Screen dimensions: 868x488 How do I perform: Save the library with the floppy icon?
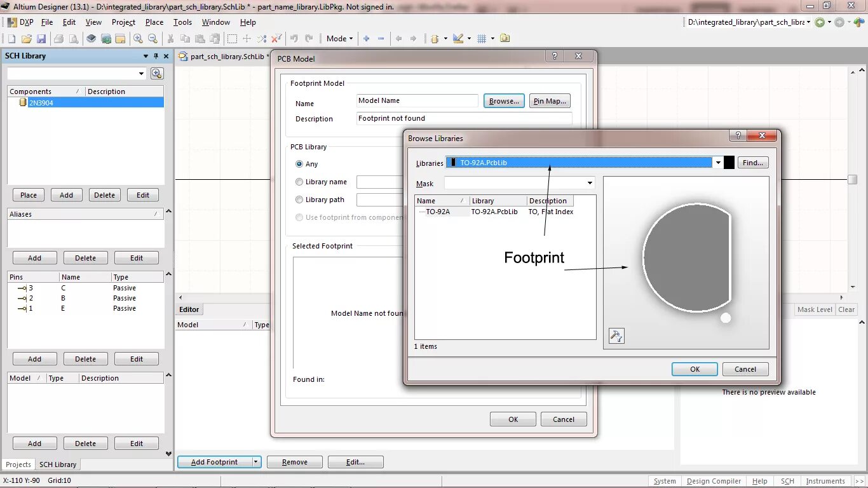[x=41, y=39]
